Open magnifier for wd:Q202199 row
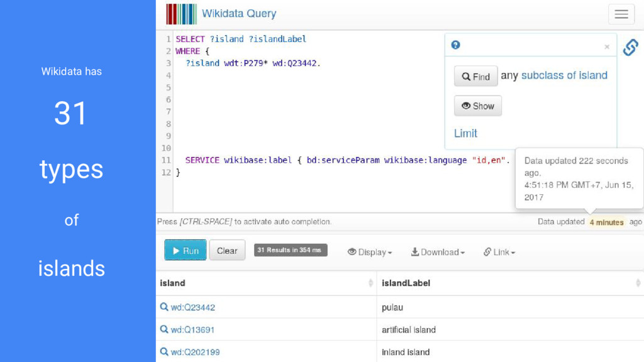Image resolution: width=644 pixels, height=362 pixels. [164, 352]
